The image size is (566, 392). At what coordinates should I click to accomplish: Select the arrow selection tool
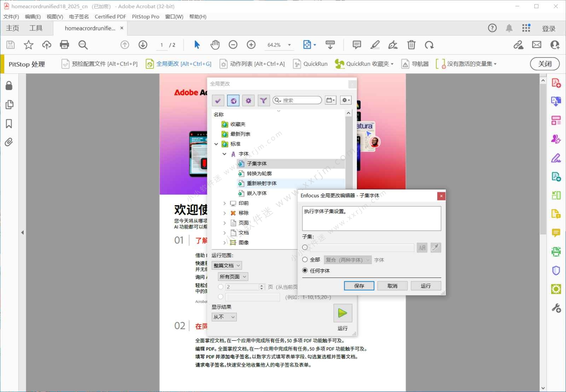pyautogui.click(x=197, y=45)
